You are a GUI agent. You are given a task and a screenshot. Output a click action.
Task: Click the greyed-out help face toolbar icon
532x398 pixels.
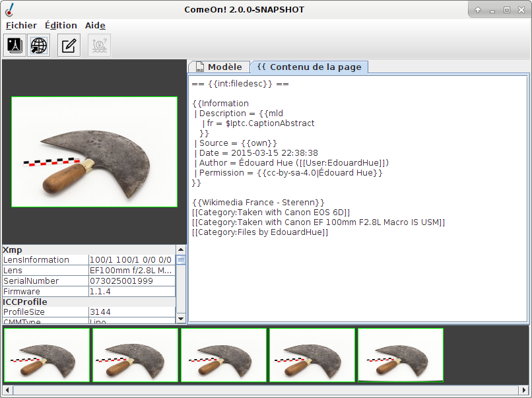pyautogui.click(x=100, y=45)
